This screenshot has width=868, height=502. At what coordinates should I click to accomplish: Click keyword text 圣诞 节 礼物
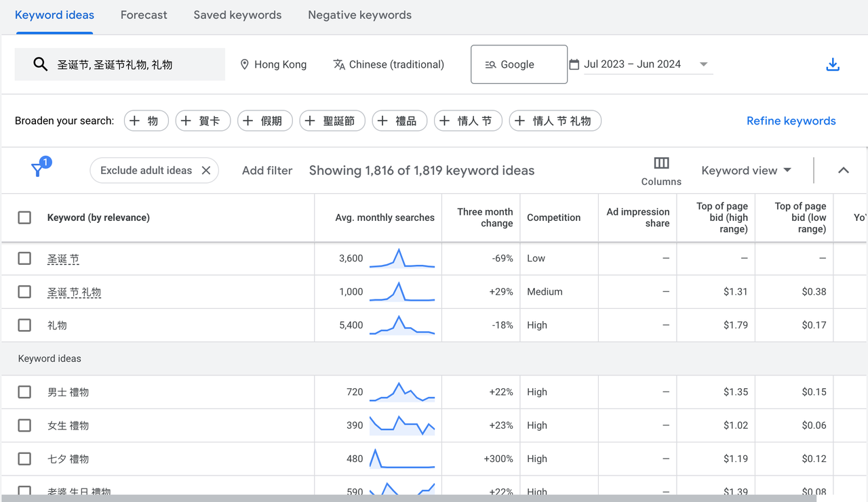point(74,292)
